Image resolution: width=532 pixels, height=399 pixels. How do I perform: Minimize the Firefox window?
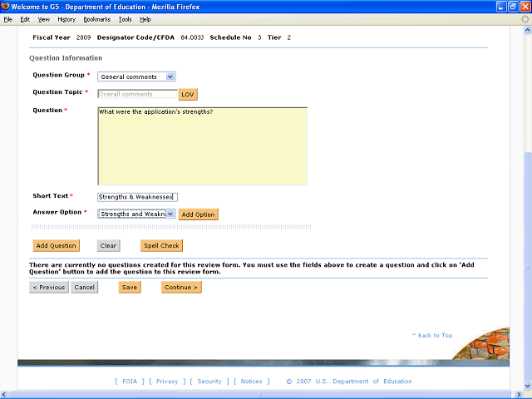[x=501, y=7]
